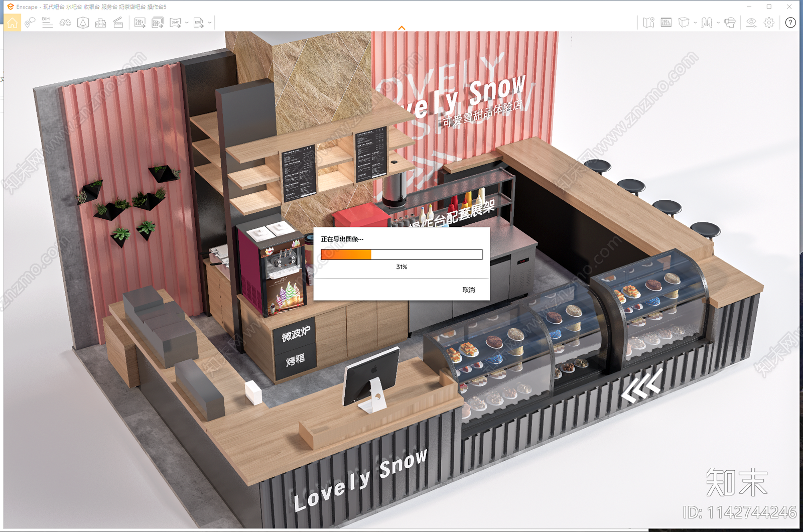Expand the projection cube dropdown arrow
This screenshot has height=532, width=803.
(x=695, y=23)
